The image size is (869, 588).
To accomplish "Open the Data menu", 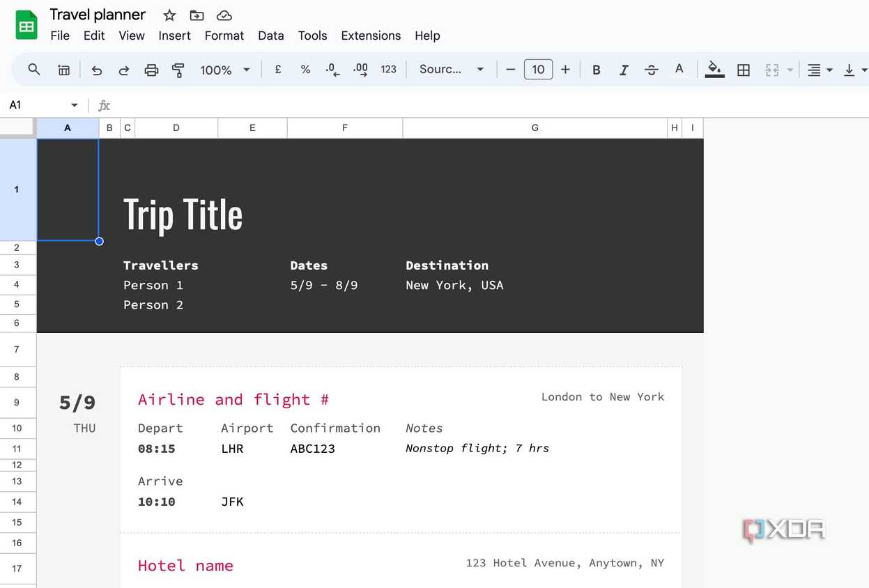I will click(x=271, y=36).
